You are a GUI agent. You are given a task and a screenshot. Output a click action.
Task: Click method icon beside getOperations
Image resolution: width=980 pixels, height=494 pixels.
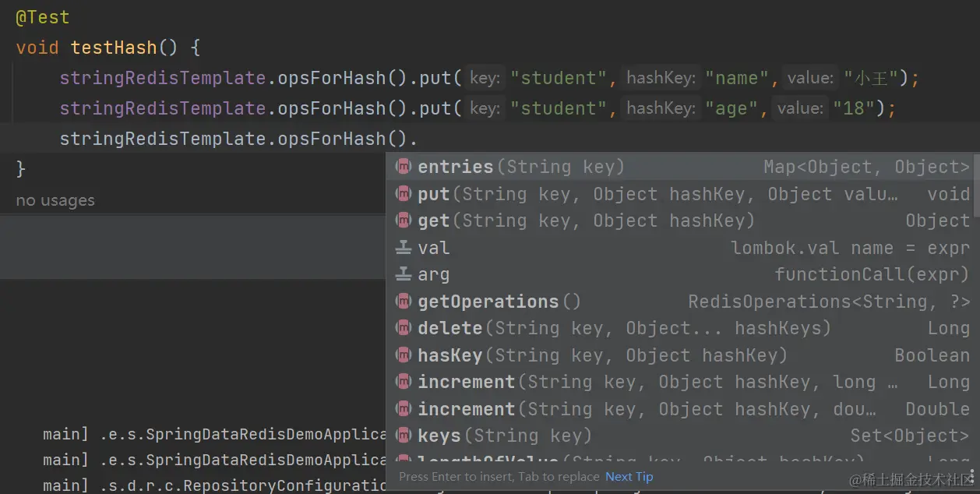[403, 302]
